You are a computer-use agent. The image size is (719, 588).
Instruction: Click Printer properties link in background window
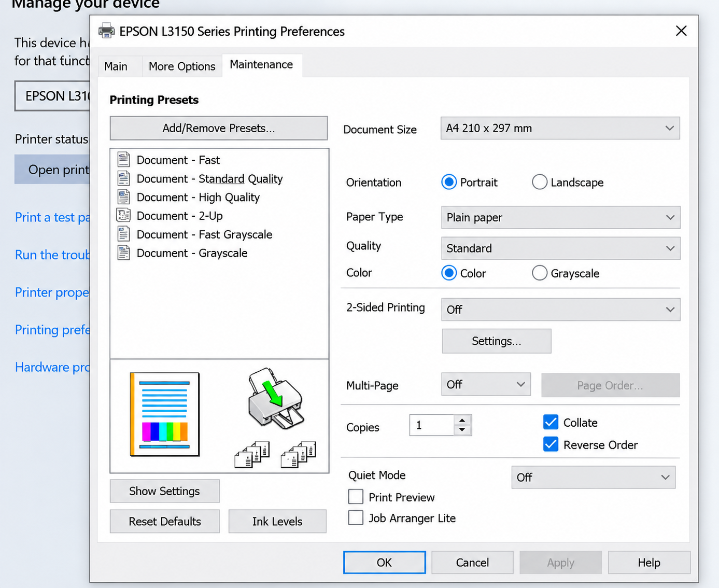tap(52, 292)
